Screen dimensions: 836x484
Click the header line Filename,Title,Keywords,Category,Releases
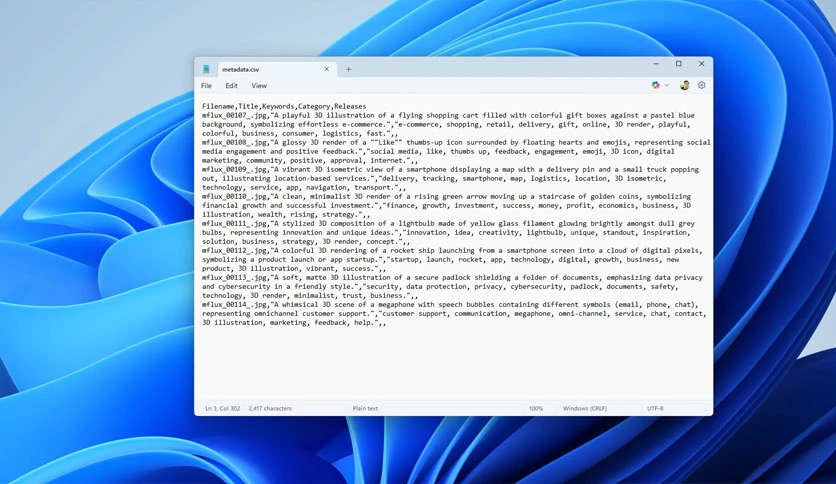tap(284, 106)
